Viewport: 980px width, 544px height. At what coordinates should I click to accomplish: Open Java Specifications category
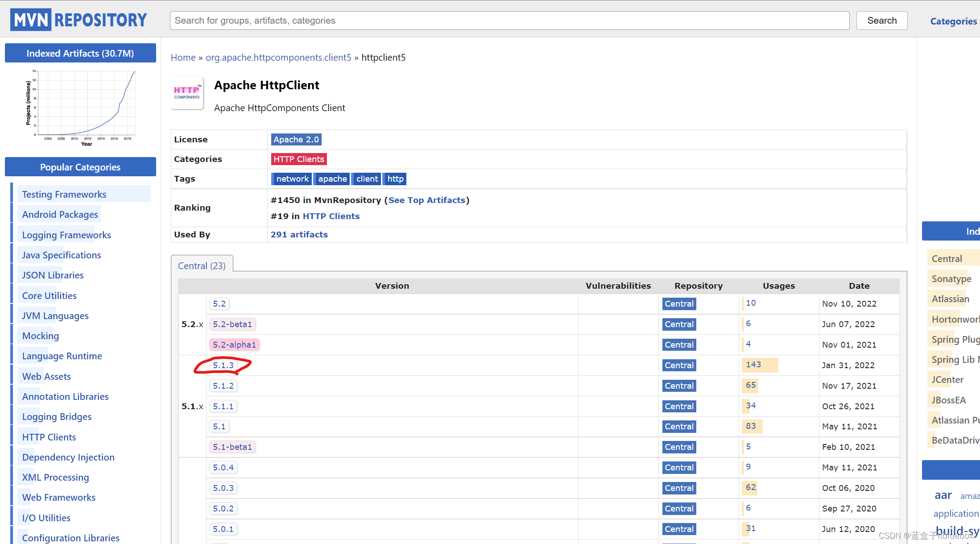(62, 255)
